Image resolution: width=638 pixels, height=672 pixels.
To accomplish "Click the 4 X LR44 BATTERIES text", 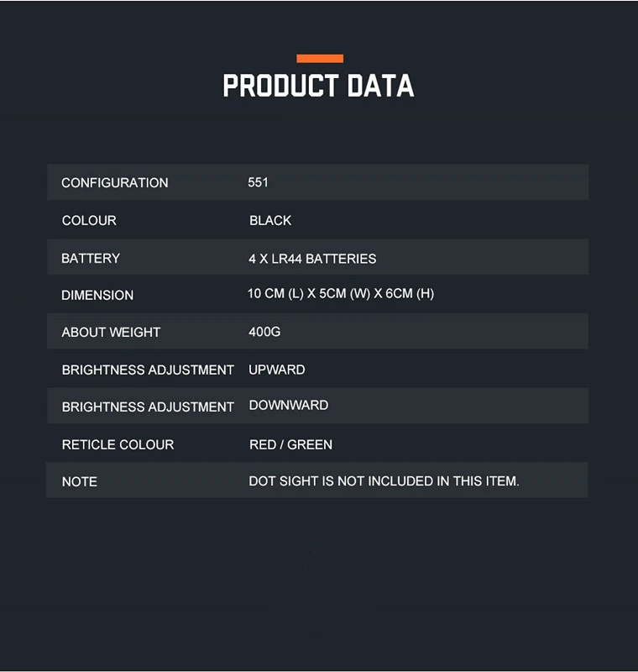I will click(312, 259).
